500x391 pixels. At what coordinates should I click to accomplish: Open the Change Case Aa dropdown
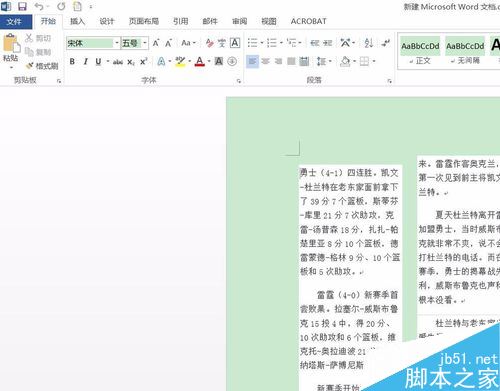(x=188, y=43)
